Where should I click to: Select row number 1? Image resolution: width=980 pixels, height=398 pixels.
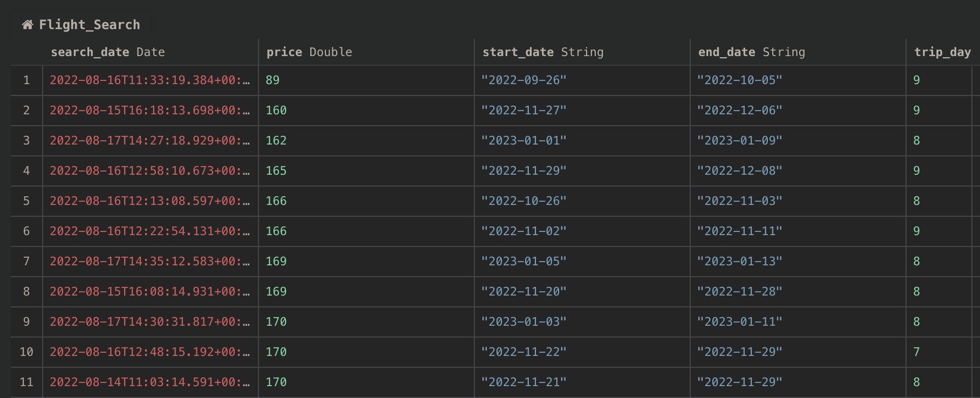click(x=26, y=80)
